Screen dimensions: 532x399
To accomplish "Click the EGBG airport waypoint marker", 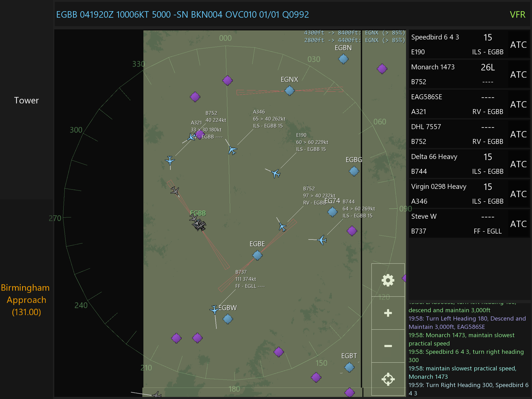I will tap(354, 171).
